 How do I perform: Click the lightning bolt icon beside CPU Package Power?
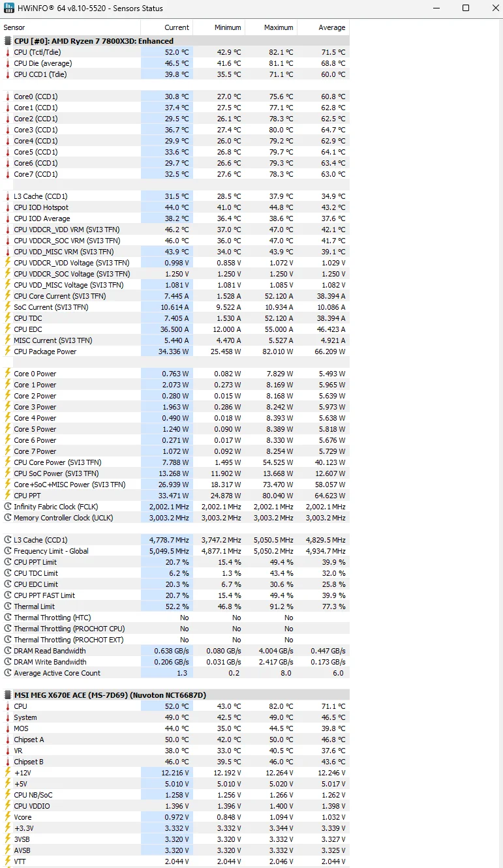click(x=8, y=352)
